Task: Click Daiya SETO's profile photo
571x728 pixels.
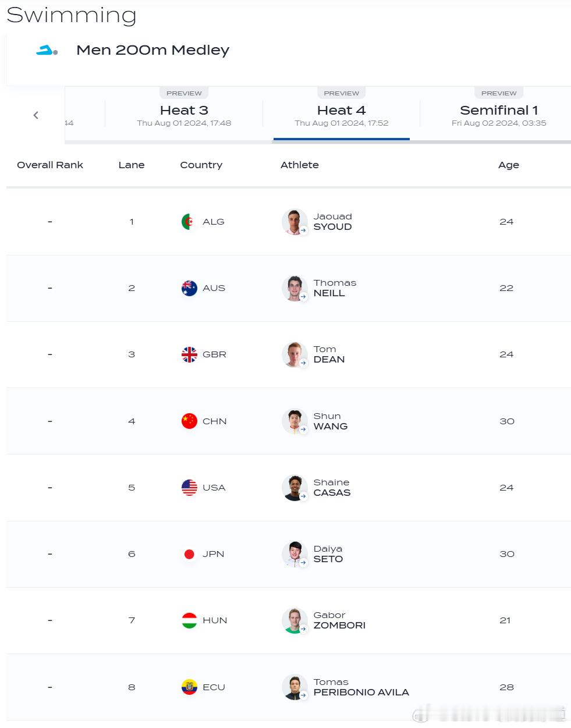Action: pyautogui.click(x=295, y=554)
